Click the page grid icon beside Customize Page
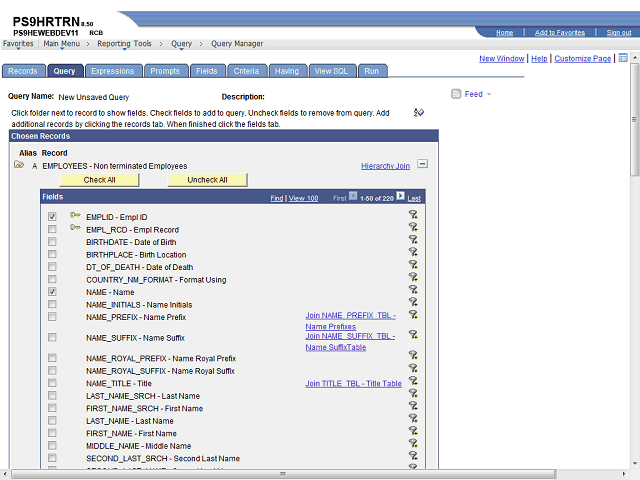640x480 pixels. [x=623, y=58]
